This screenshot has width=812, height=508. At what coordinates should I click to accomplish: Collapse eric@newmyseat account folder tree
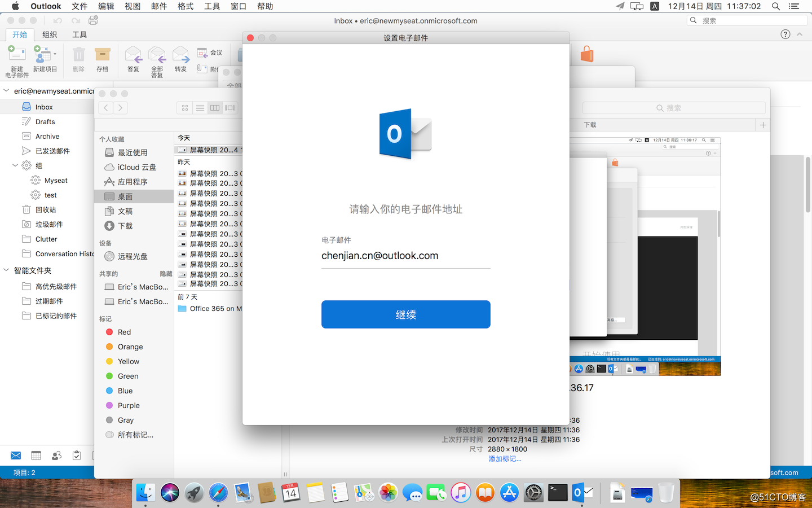point(6,90)
